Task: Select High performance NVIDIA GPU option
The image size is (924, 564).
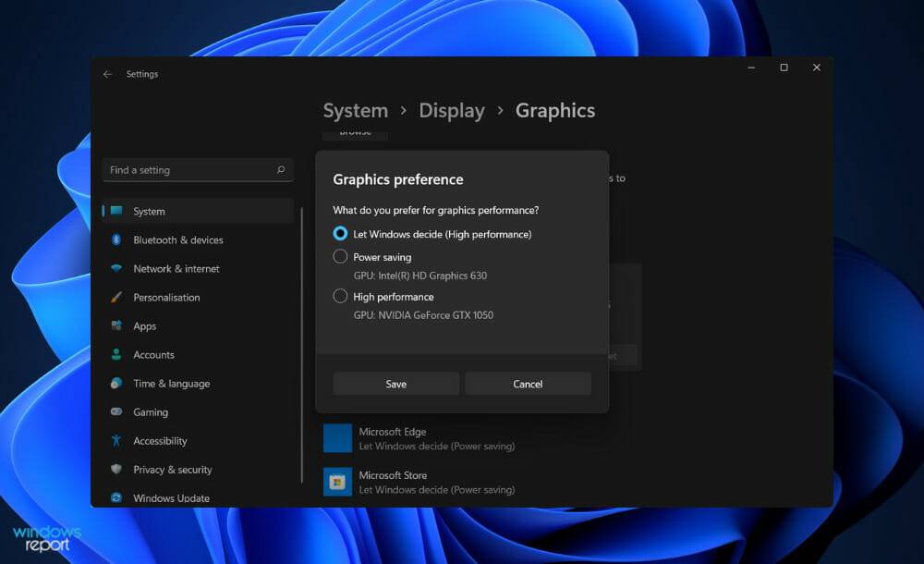Action: [339, 296]
